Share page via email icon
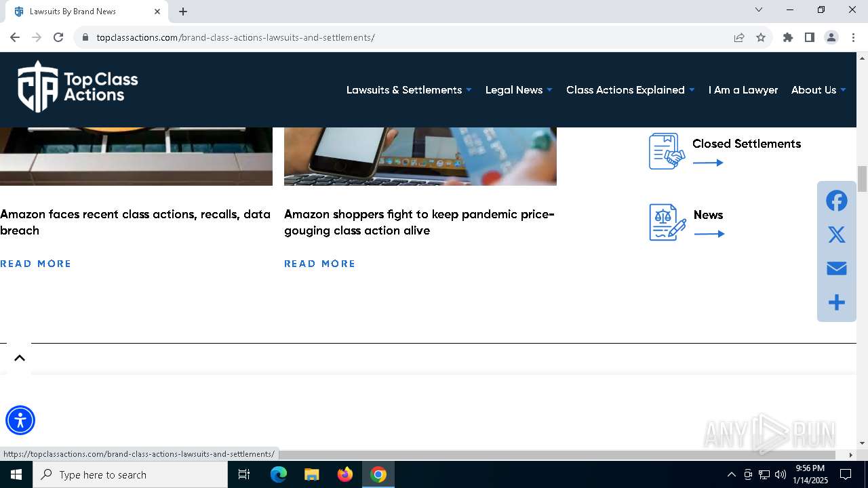 (x=837, y=268)
